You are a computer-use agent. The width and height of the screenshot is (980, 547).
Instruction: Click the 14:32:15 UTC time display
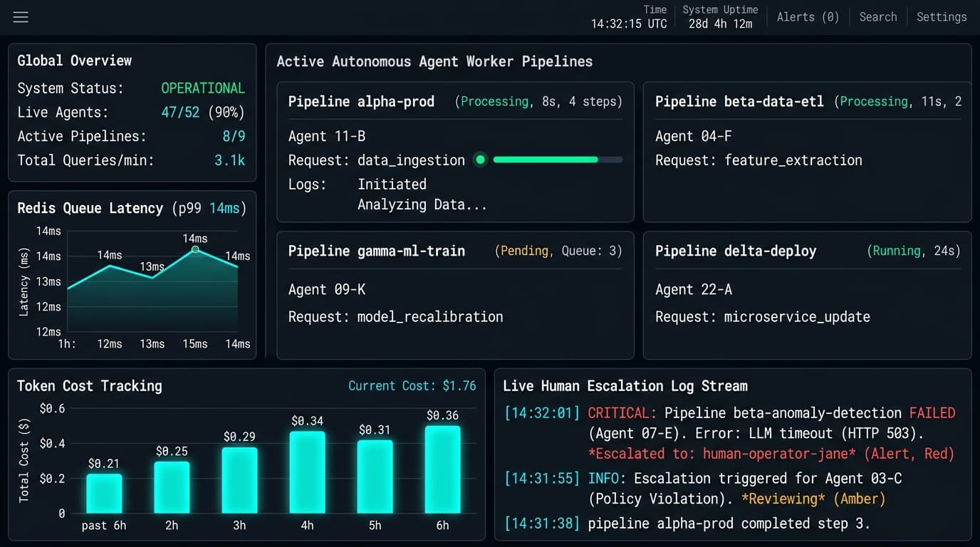pos(629,24)
